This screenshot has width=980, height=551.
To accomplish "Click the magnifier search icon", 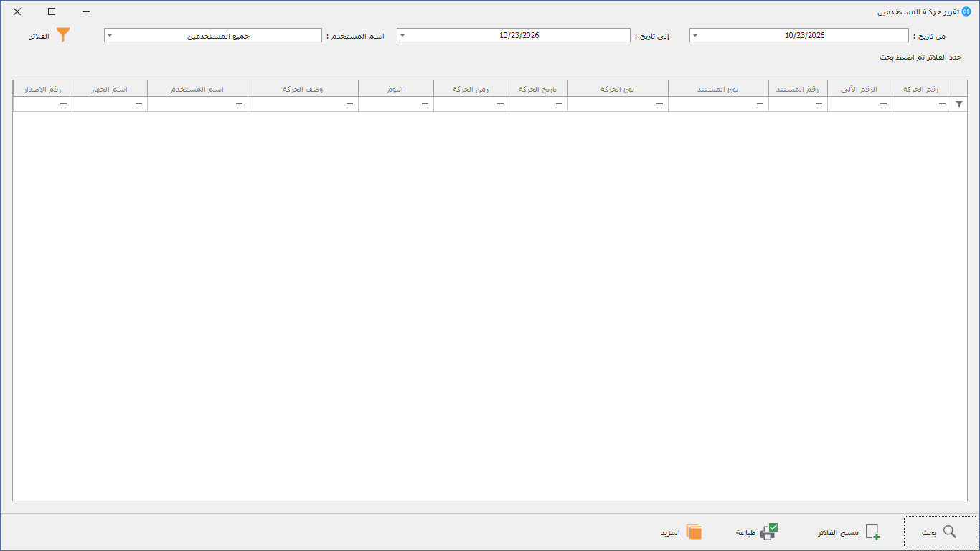I will pos(949,532).
